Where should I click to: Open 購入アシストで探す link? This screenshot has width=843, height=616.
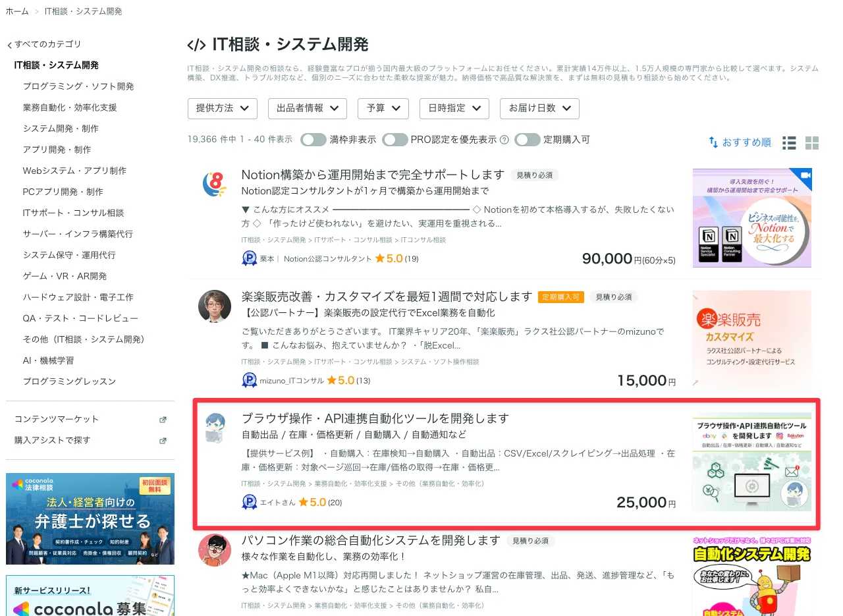(x=52, y=440)
